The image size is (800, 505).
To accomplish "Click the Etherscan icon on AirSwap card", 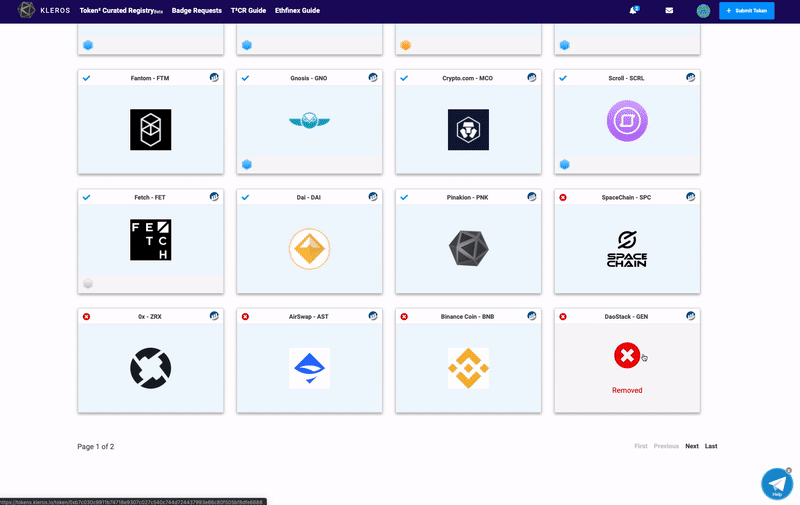I will click(373, 316).
